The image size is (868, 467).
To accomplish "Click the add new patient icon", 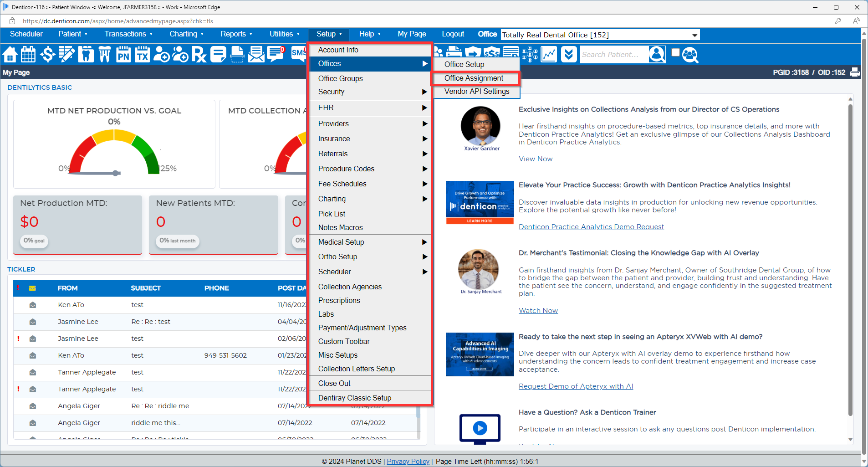I will pos(161,55).
